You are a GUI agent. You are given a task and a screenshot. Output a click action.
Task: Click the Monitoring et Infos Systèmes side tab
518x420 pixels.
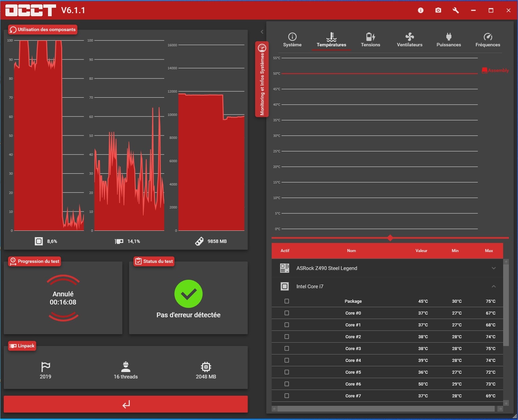pos(262,79)
